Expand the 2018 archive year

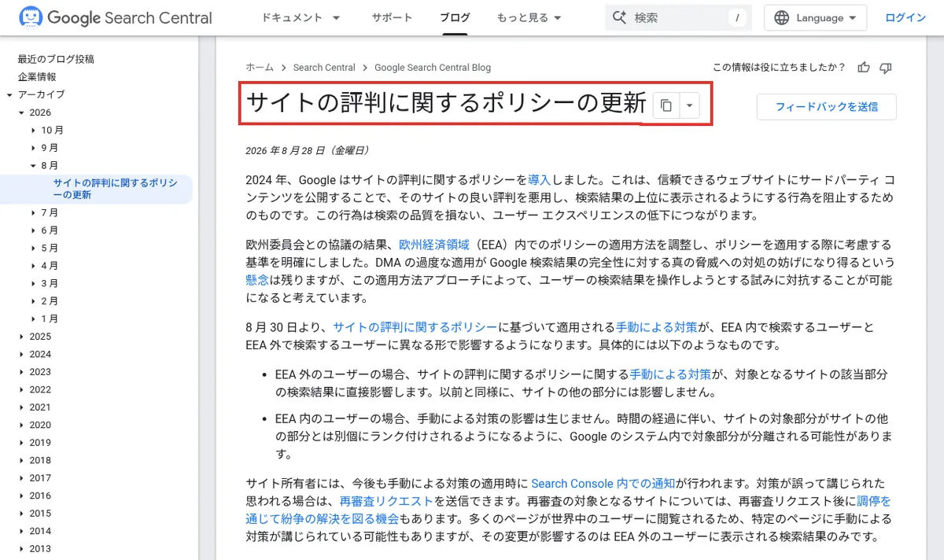pos(21,461)
